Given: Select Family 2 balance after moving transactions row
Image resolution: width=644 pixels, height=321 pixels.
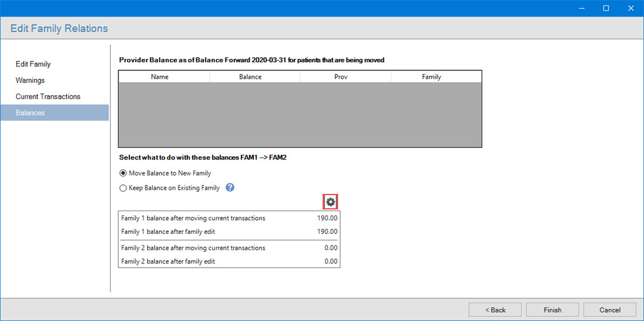Looking at the screenshot, I should click(229, 248).
